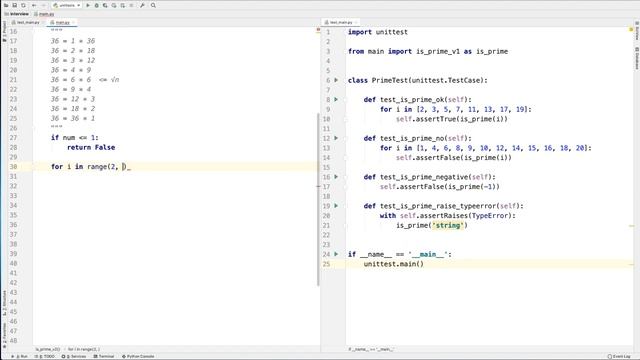Run the configuration with green play icon
This screenshot has height=360, width=640.
click(88, 5)
